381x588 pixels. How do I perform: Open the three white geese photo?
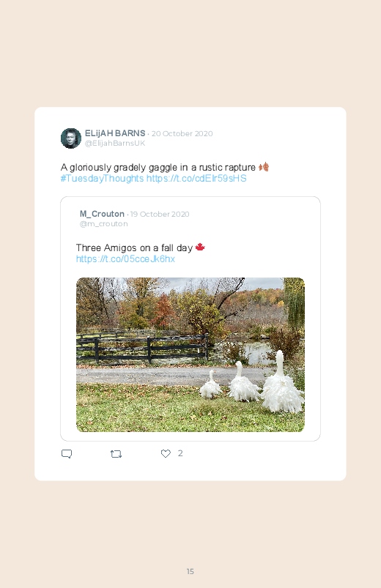pos(190,354)
